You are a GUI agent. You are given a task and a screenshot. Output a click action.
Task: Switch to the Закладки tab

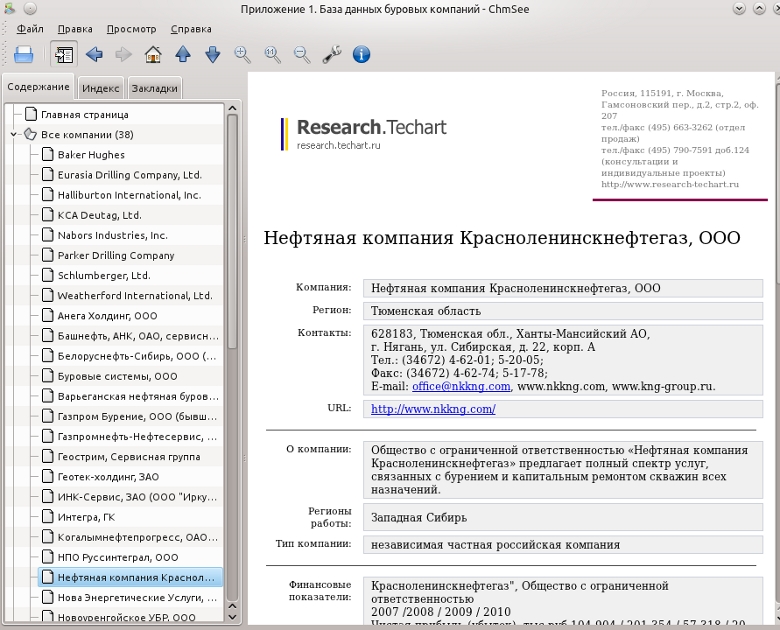click(154, 88)
